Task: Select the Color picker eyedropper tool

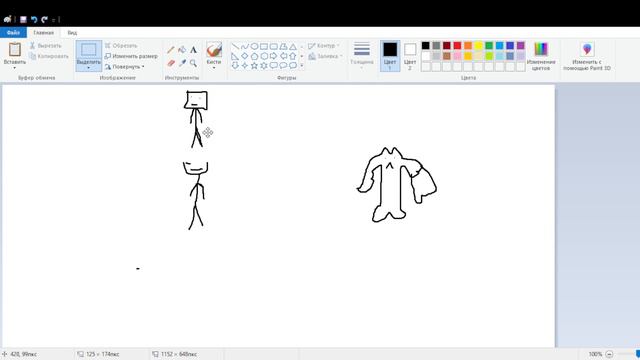Action: point(182,63)
